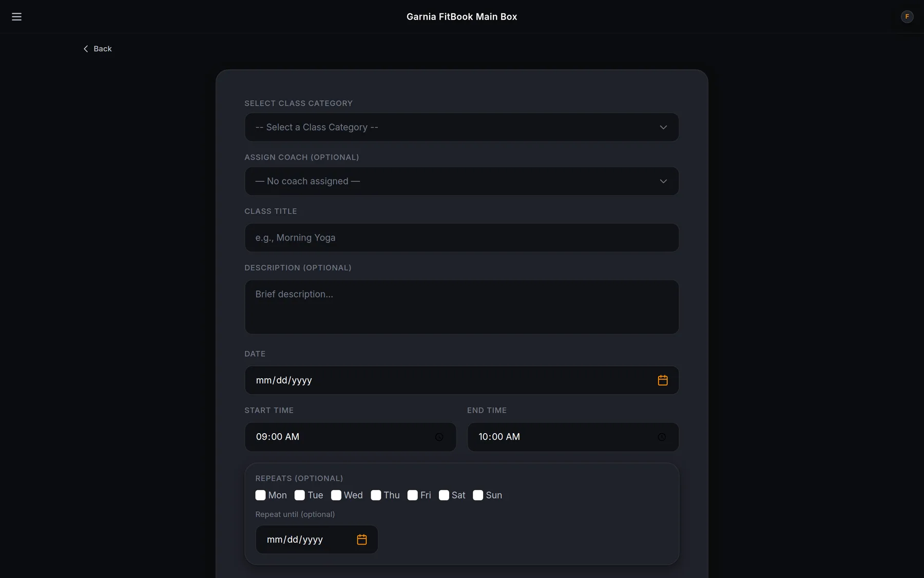Viewport: 924px width, 578px height.
Task: Check the Fri repeat checkbox
Action: point(413,495)
